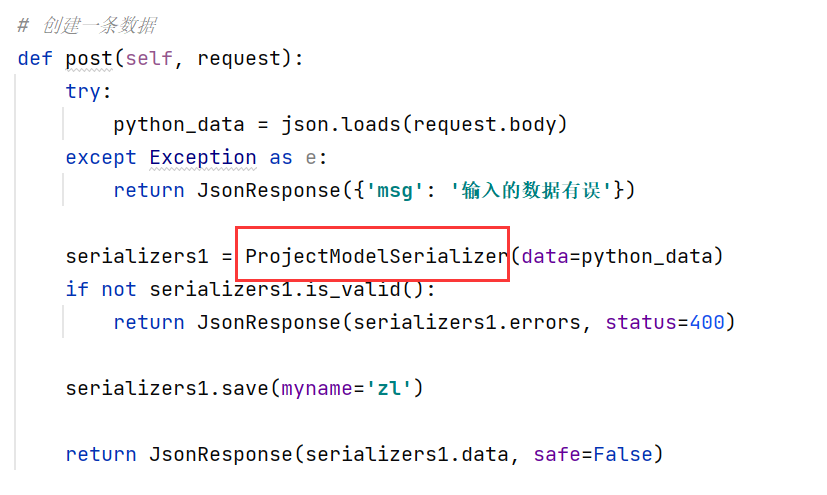
Task: Click is_valid method call
Action: 353,289
